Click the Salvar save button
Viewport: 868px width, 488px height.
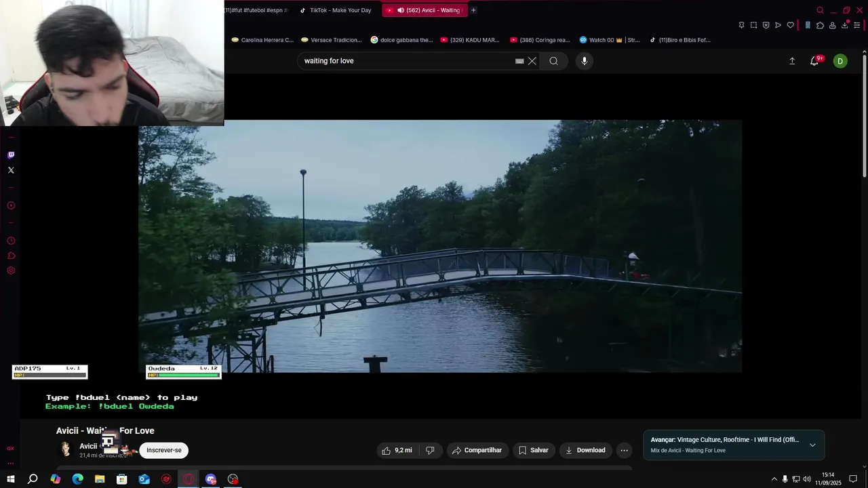(534, 450)
